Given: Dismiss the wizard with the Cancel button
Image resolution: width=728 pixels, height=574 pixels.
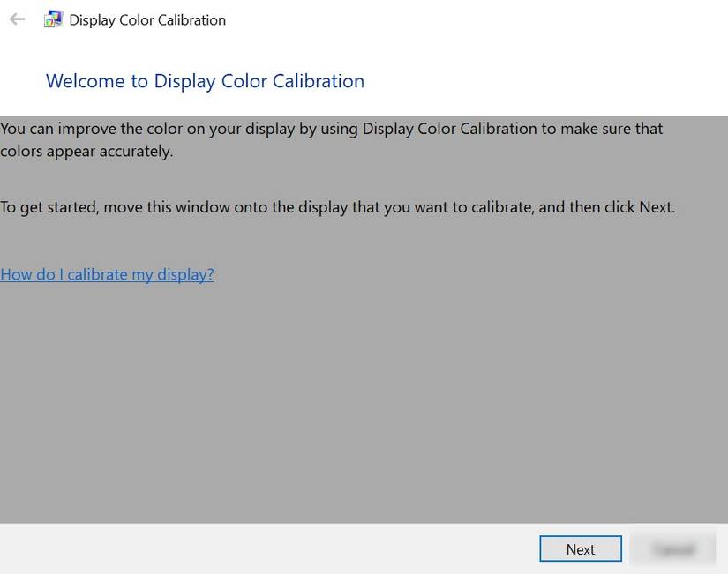Looking at the screenshot, I should [x=673, y=548].
